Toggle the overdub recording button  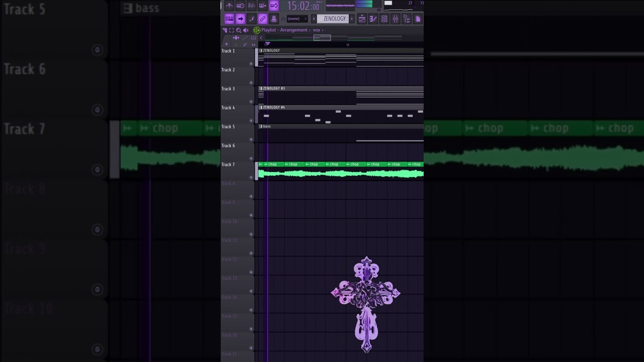click(x=263, y=6)
